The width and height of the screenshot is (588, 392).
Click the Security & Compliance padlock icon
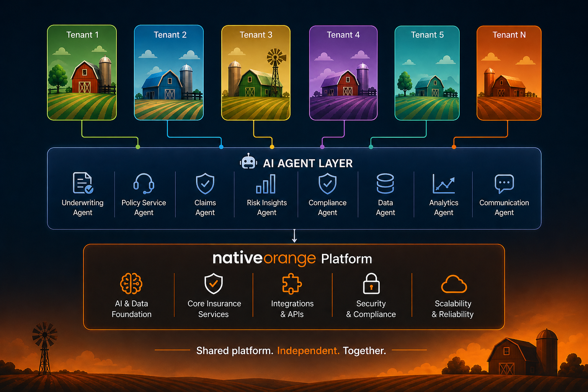click(371, 283)
